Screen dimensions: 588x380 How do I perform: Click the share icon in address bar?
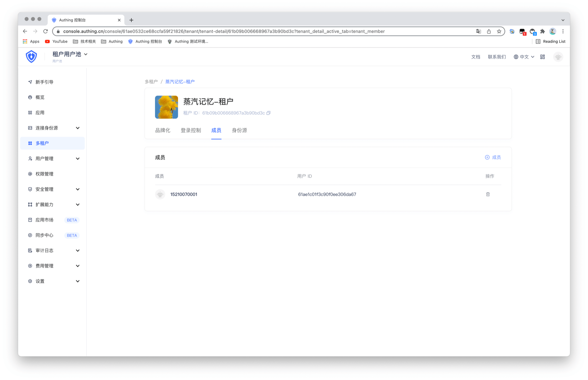click(489, 31)
